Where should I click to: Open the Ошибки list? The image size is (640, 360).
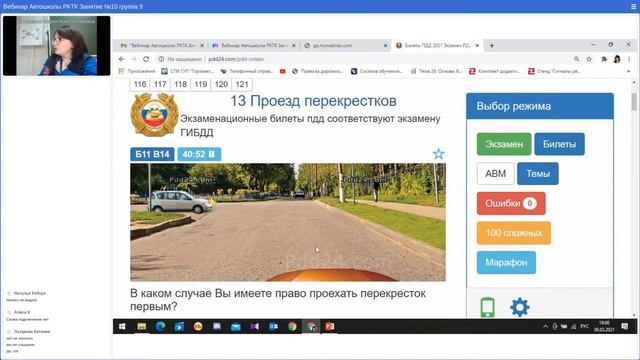click(511, 203)
